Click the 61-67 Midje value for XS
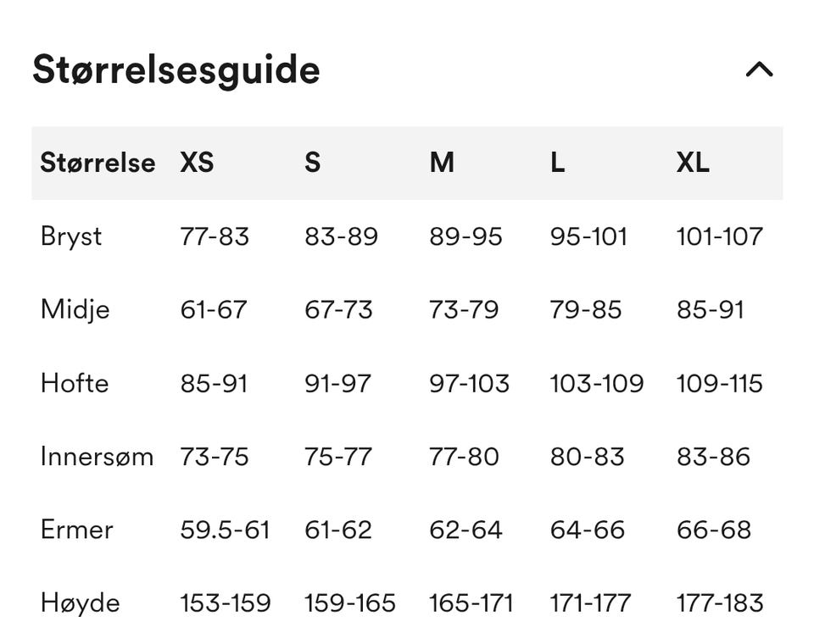Viewport: 814px width, 644px height. click(x=214, y=310)
